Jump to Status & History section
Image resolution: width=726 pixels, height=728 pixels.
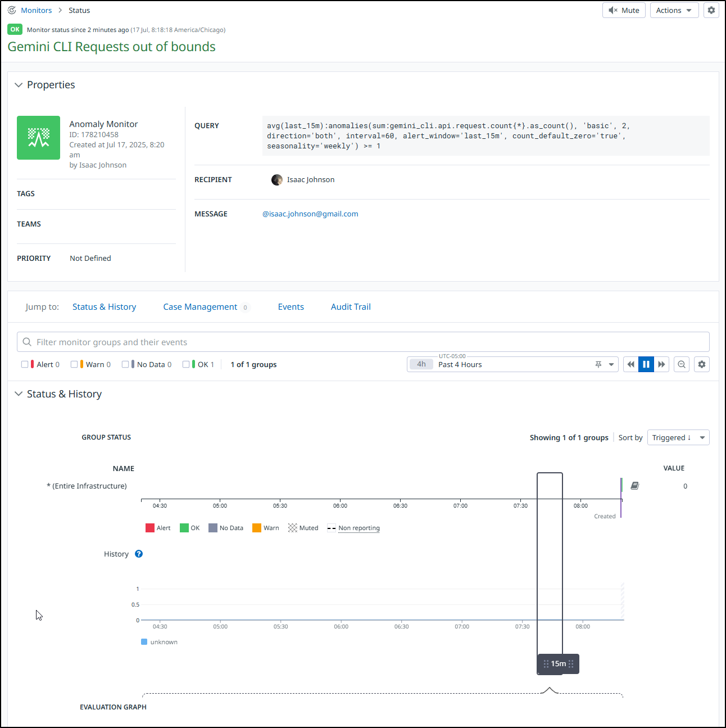click(x=104, y=307)
